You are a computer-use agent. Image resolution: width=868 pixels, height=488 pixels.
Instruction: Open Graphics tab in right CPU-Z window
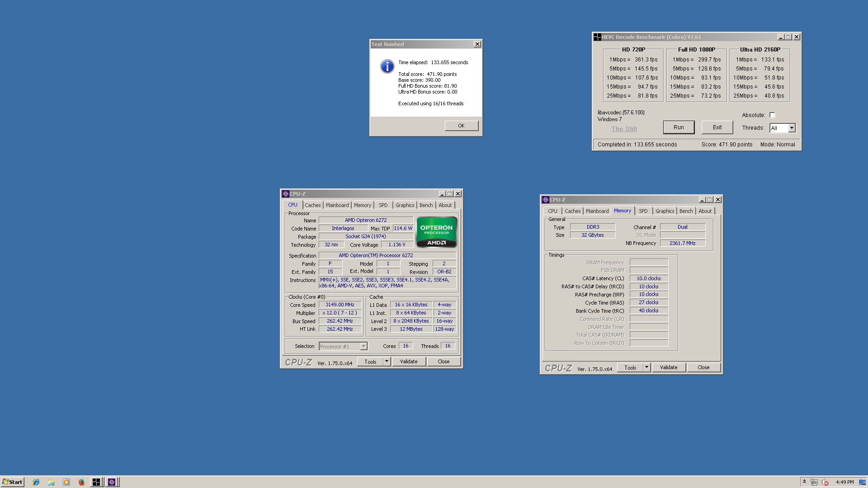pos(665,211)
